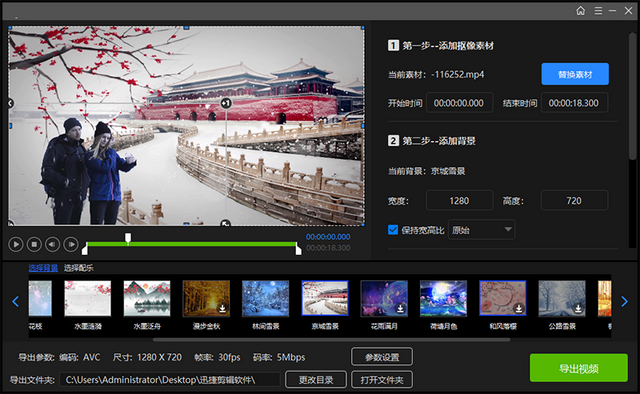Close the application window
This screenshot has width=640, height=394.
pos(628,11)
